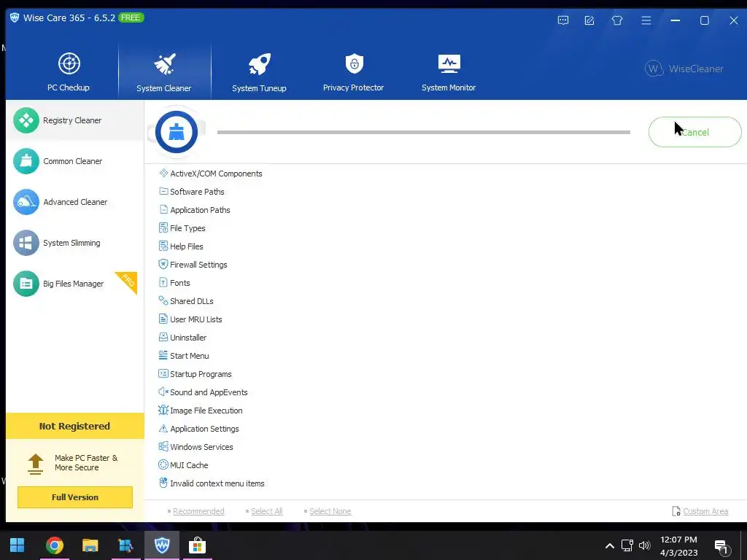Click the ActiveX/COM Components icon
The height and width of the screenshot is (560, 747).
coord(163,173)
